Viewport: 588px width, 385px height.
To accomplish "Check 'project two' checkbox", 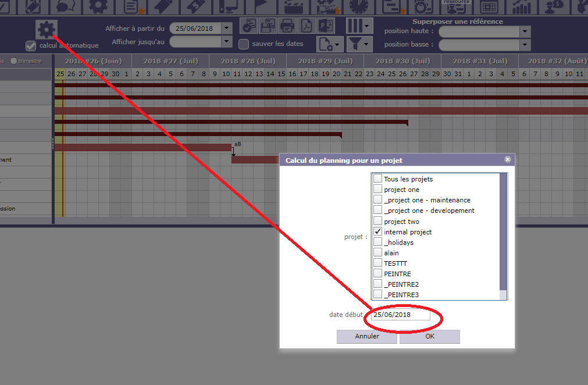I will [377, 221].
